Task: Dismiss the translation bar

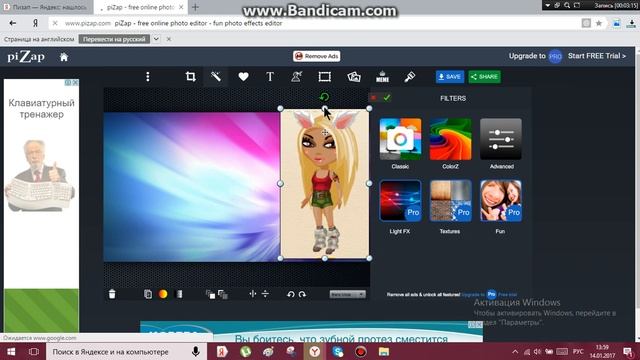Action: coord(169,39)
